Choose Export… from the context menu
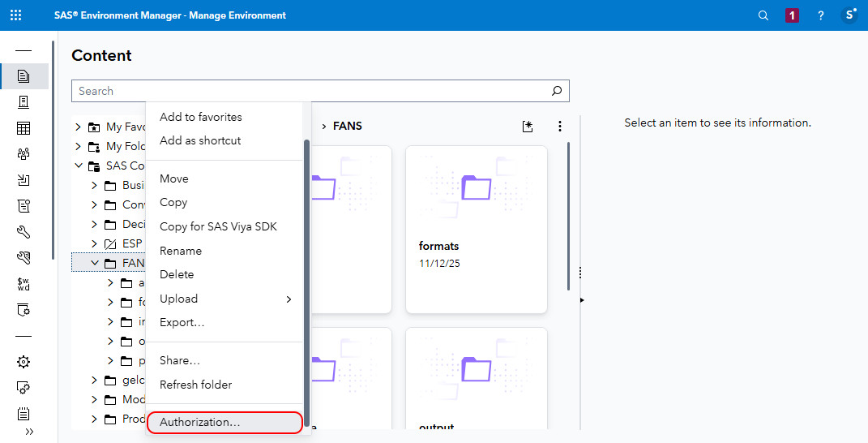Screen dimensions: 868x443 pyautogui.click(x=224, y=323)
